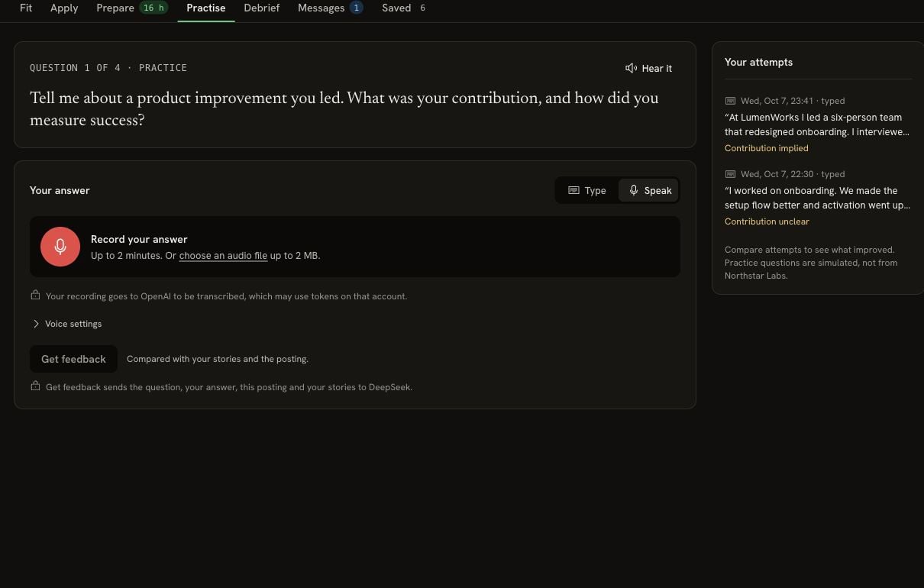
Task: Click the keyboard icon beside Type
Action: pyautogui.click(x=573, y=190)
